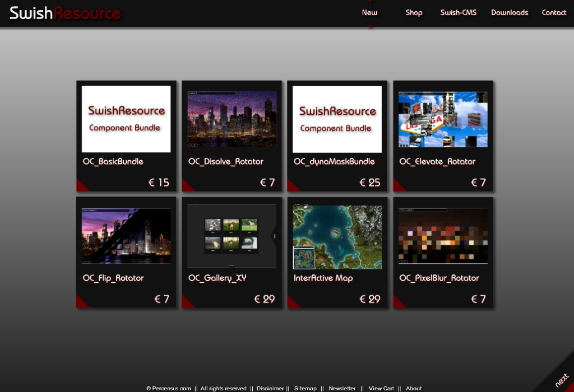Image resolution: width=574 pixels, height=392 pixels.
Task: Select the OC_PixelBlur_Rotator product name
Action: [439, 278]
